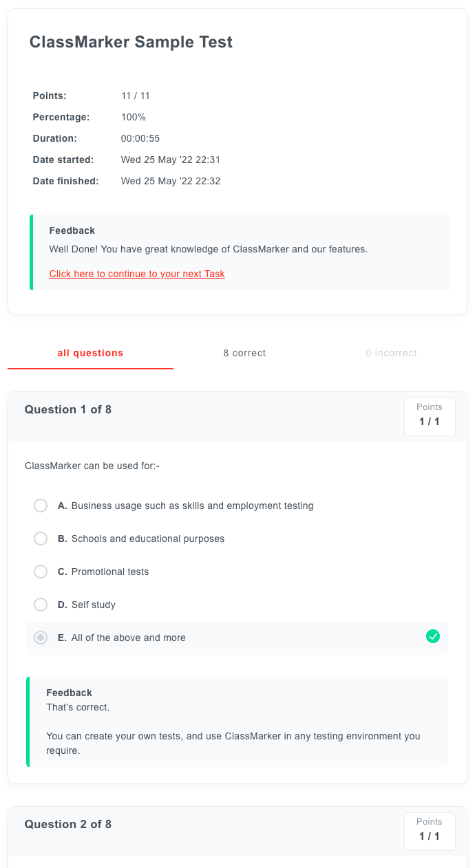Follow the continue to your next Task link
475x868 pixels.
click(137, 274)
